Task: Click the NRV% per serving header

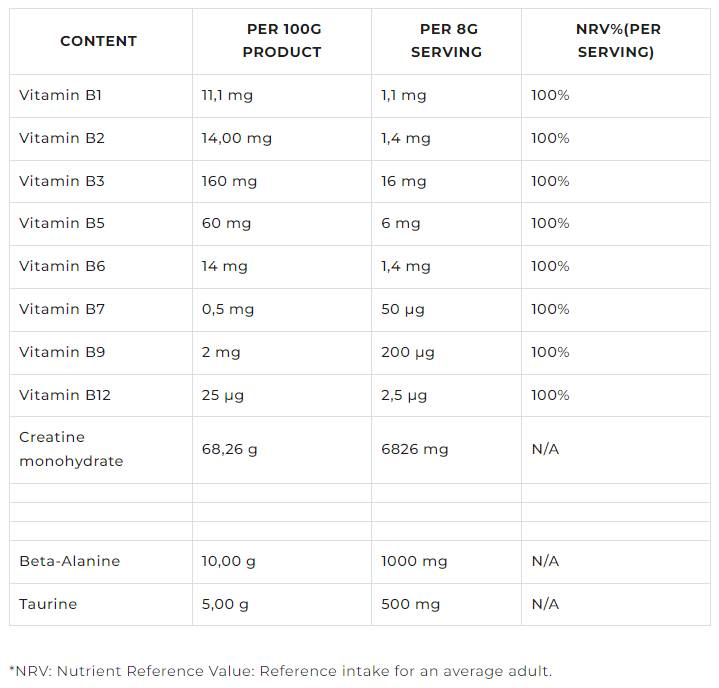Action: (616, 41)
